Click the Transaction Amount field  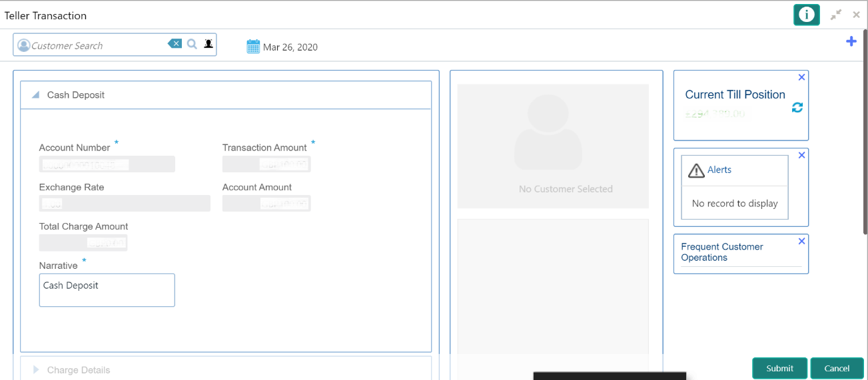[x=266, y=164]
